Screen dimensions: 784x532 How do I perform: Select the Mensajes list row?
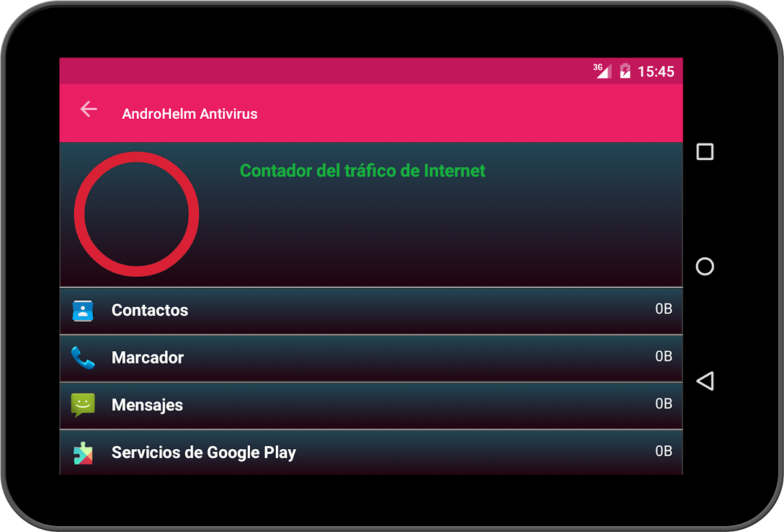coord(371,405)
